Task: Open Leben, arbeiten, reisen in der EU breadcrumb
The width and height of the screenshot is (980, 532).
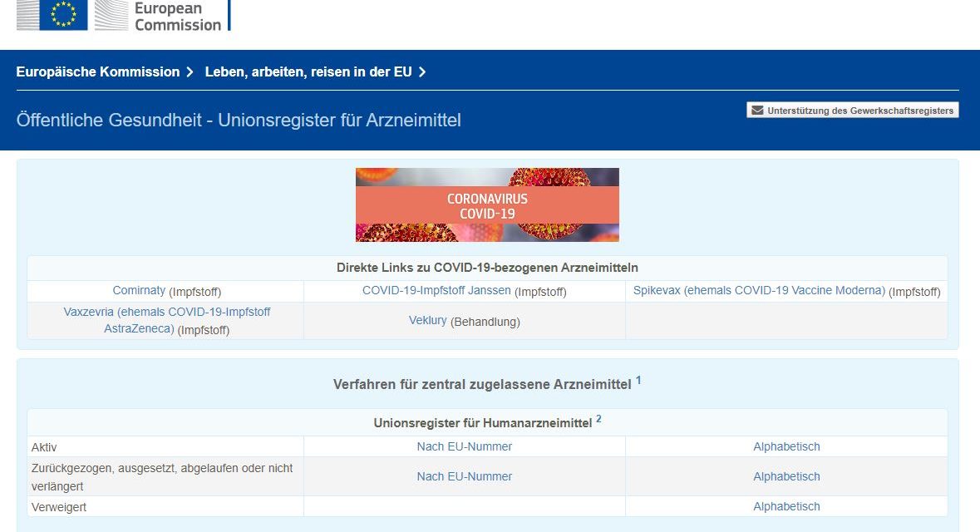Action: pyautogui.click(x=308, y=71)
